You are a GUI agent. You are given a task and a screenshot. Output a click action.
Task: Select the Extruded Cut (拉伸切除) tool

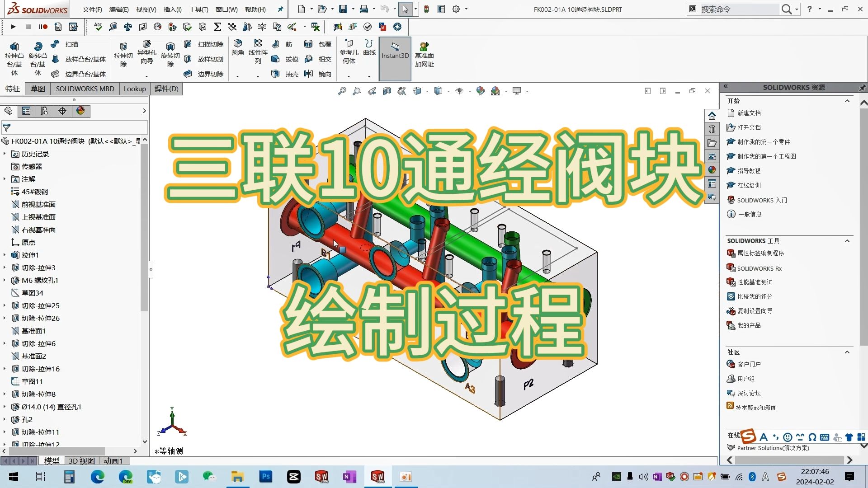click(x=123, y=55)
